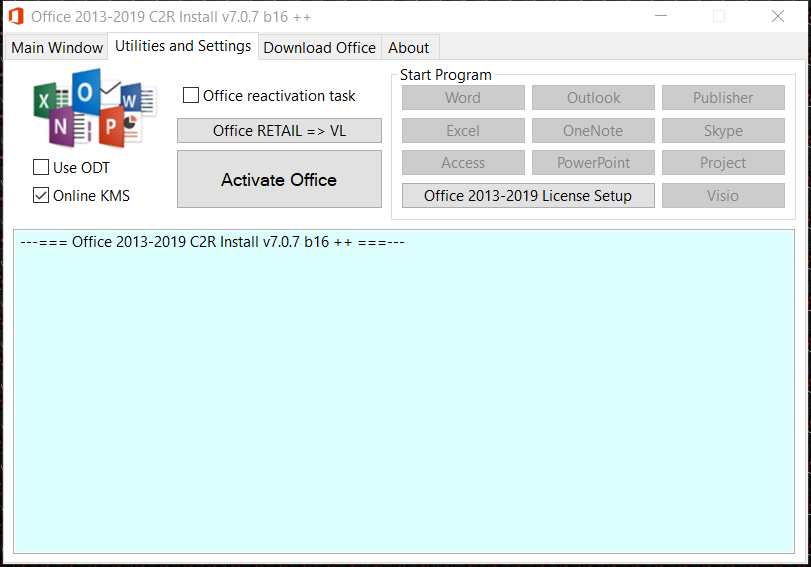
Task: Select the Utilities and Settings tab
Action: tap(183, 46)
